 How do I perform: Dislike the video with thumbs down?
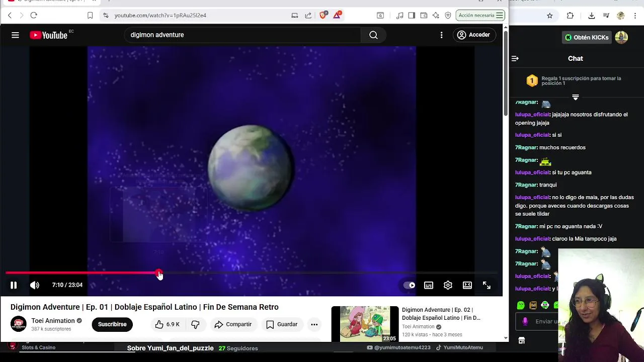click(x=195, y=324)
